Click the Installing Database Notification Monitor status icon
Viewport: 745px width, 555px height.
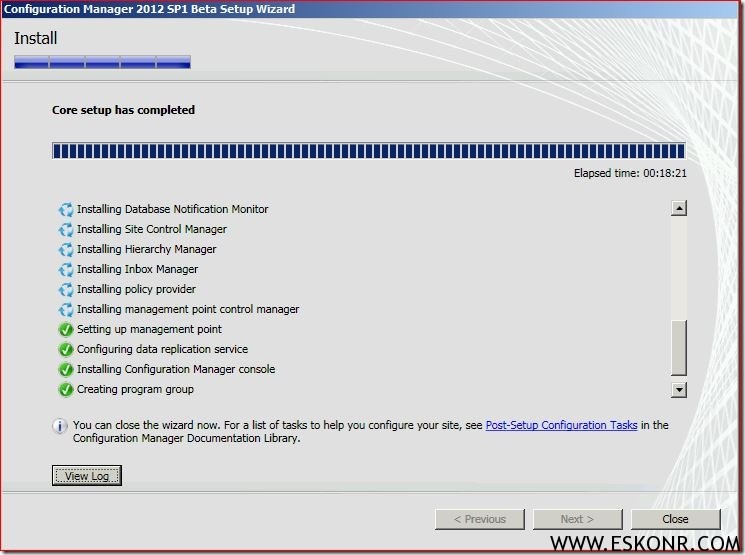[x=66, y=210]
